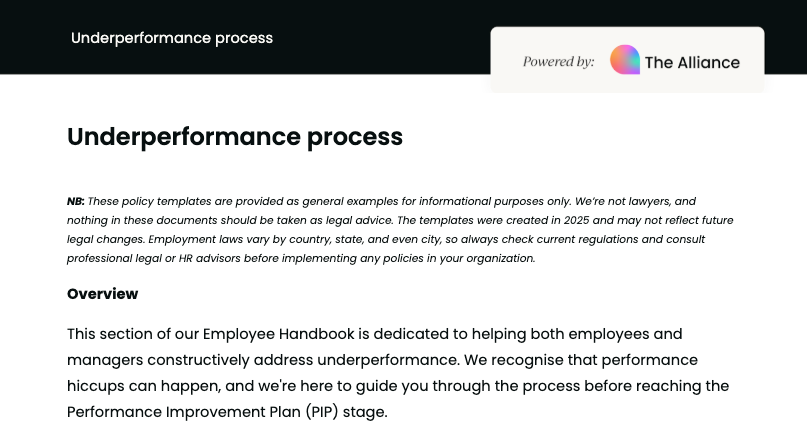807x433 pixels.
Task: Click the colorful Alliance logo icon
Action: (x=625, y=60)
